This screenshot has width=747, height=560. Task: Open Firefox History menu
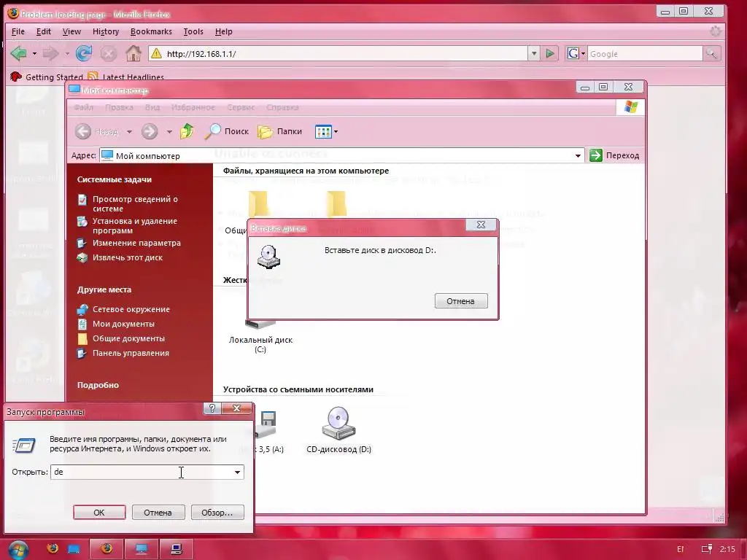coord(106,31)
